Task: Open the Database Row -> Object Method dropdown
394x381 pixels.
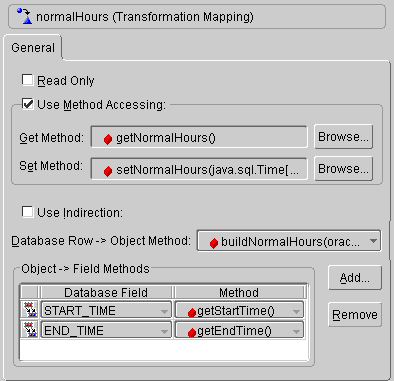Action: coord(373,241)
